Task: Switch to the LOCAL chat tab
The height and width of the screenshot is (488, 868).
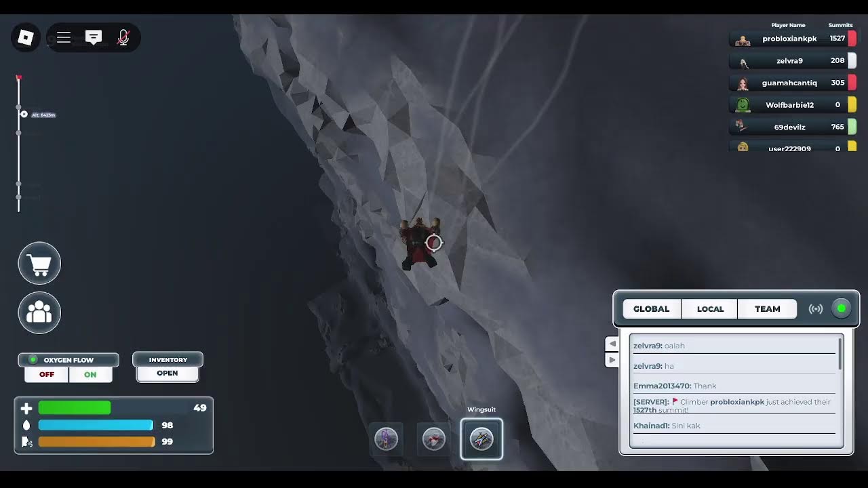Action: [710, 308]
